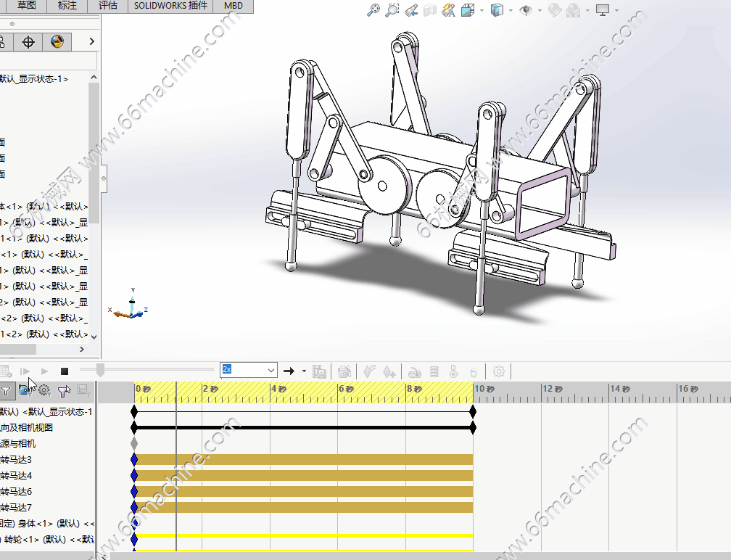Click the Add/Update Key icon
The width and height of the screenshot is (731, 560).
tap(389, 371)
